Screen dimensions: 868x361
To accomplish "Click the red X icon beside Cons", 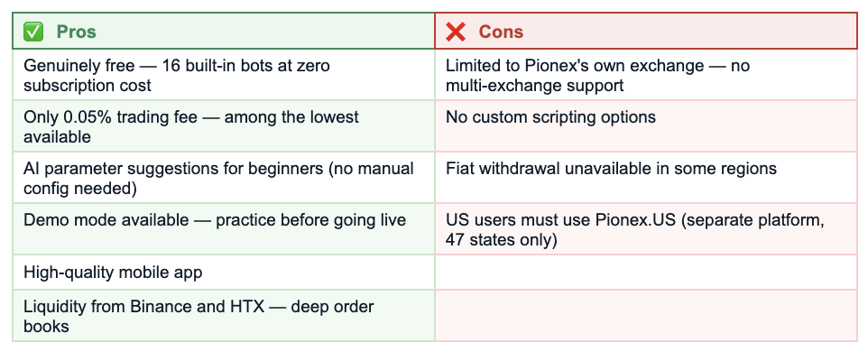I will click(x=456, y=32).
